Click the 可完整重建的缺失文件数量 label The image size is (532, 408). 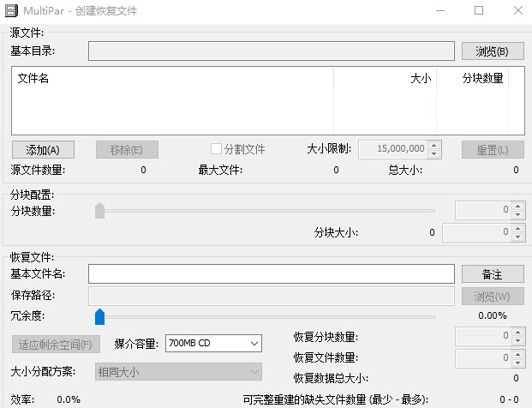336,399
